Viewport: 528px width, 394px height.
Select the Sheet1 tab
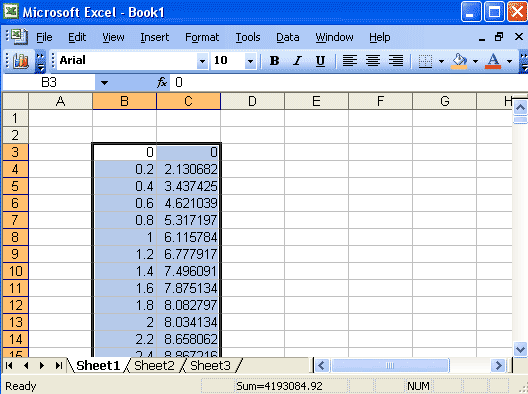pyautogui.click(x=98, y=365)
